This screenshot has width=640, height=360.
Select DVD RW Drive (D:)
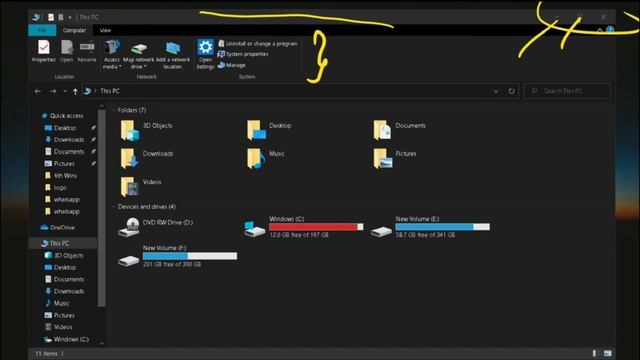point(156,227)
